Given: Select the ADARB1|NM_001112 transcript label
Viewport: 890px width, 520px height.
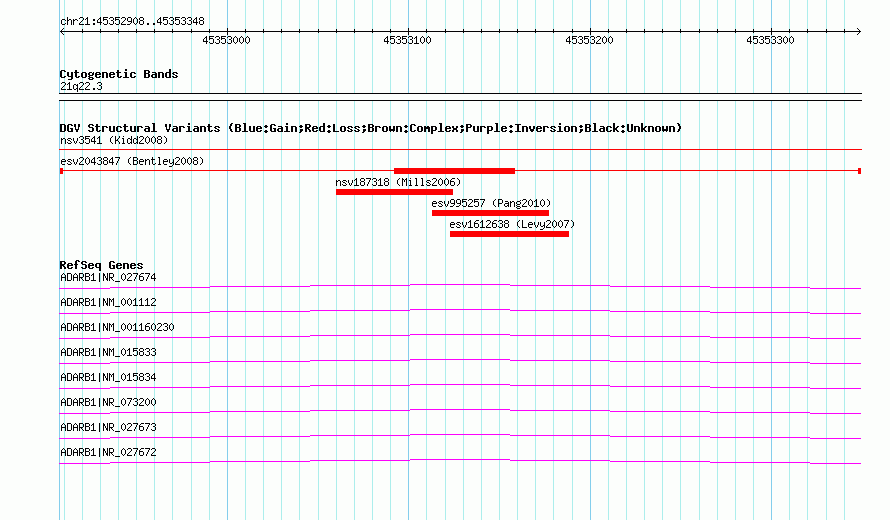Looking at the screenshot, I should [x=108, y=303].
